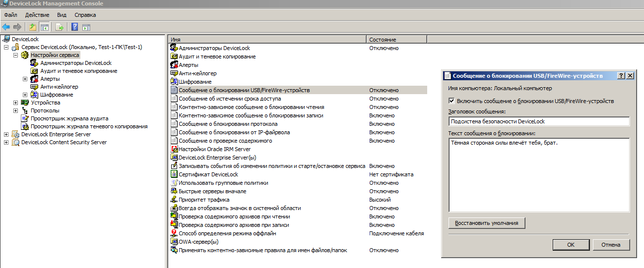Image resolution: width=644 pixels, height=268 pixels.
Task: Go up one level with the folder-arrow toolbar icon
Action: (x=33, y=27)
